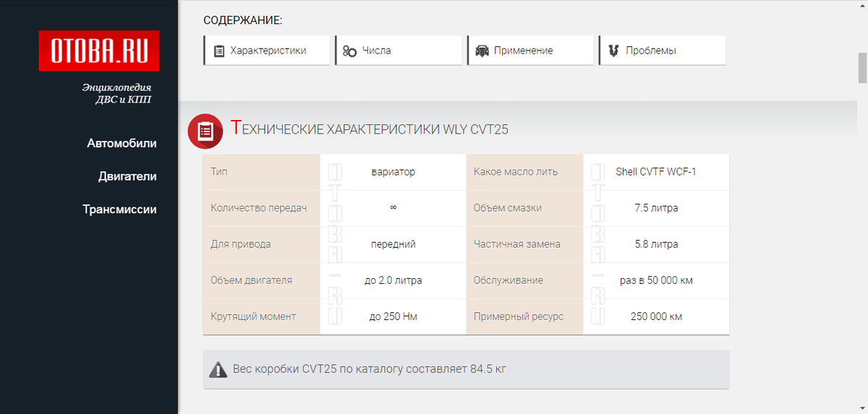The height and width of the screenshot is (414, 868).
Task: Click the OTOBA.RU logo
Action: 99,51
